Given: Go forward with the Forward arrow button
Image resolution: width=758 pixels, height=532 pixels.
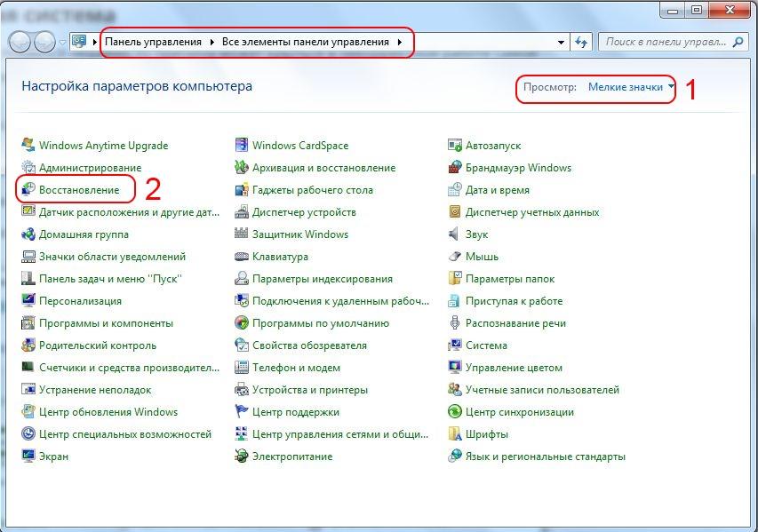Looking at the screenshot, I should pos(45,42).
